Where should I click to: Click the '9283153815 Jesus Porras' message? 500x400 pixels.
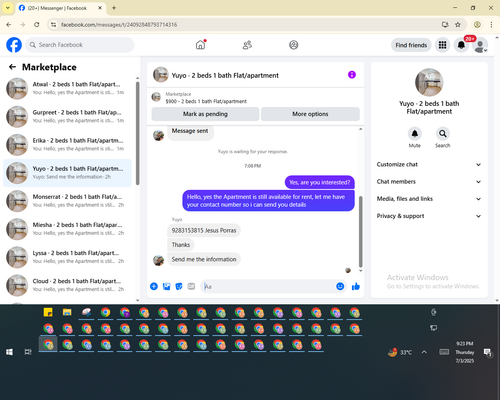(x=204, y=230)
